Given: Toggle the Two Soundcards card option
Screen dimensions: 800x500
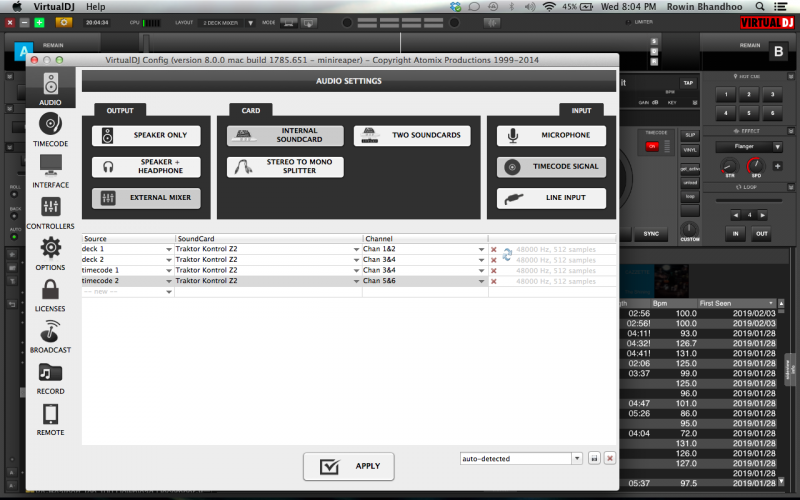Looking at the screenshot, I should point(412,135).
